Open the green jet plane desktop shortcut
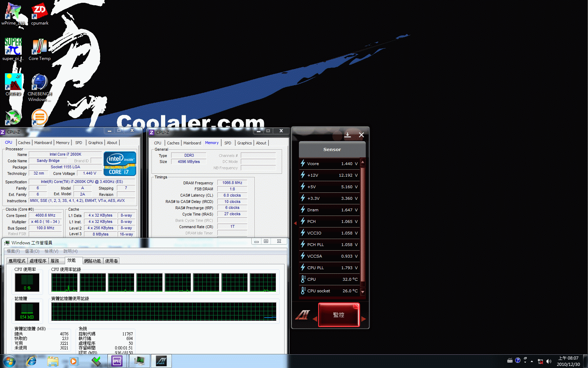 coord(13,117)
